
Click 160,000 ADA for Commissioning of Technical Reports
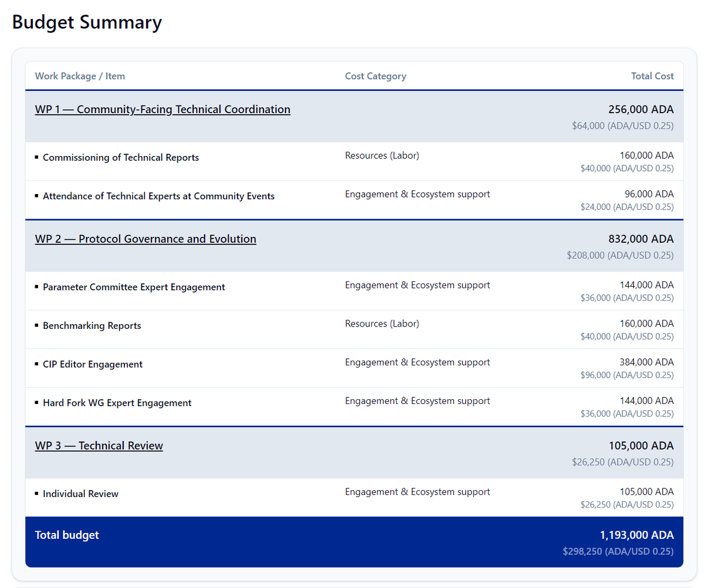pyautogui.click(x=647, y=155)
